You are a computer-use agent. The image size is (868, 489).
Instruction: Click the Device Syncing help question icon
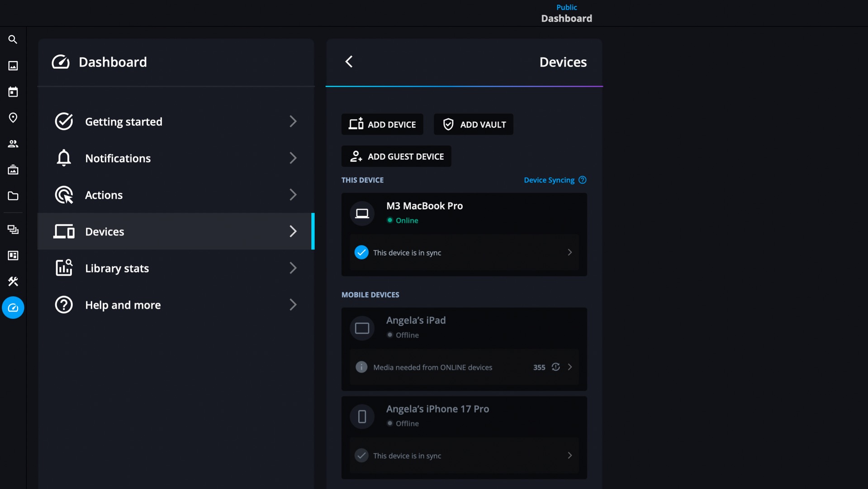pyautogui.click(x=582, y=180)
